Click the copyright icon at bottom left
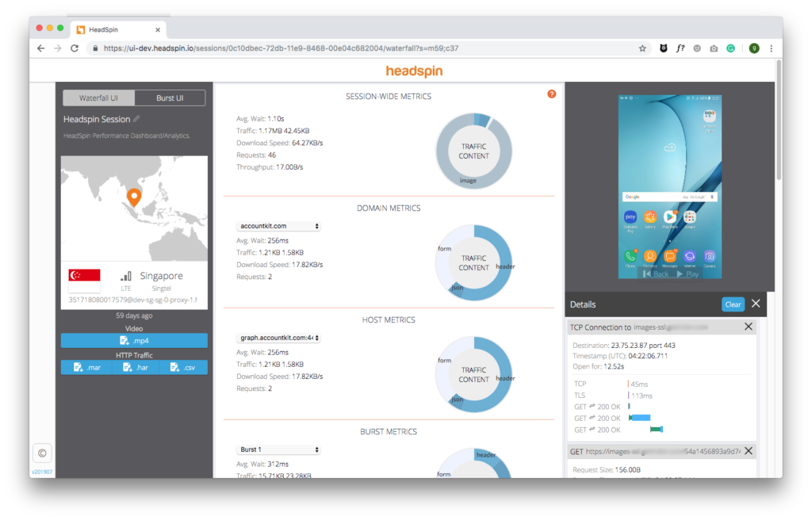 tap(42, 453)
